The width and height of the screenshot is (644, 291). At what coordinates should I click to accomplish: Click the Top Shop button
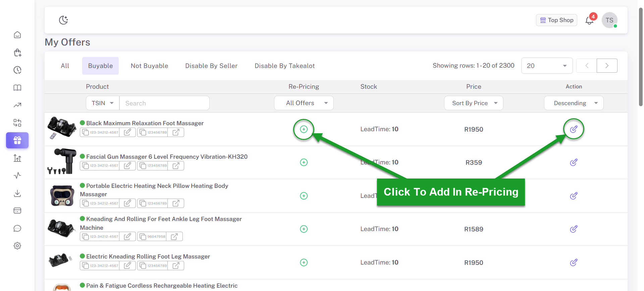[556, 20]
